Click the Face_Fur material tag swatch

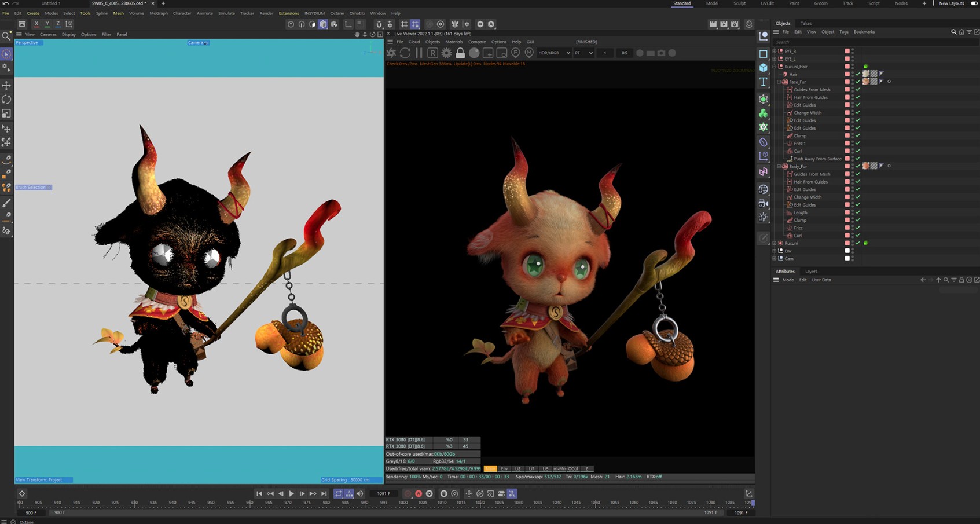(x=866, y=82)
